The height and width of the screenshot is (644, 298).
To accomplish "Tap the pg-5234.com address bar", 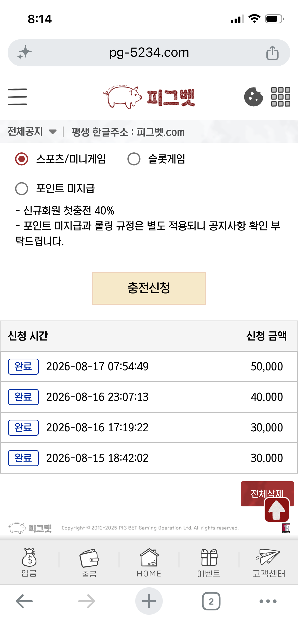I will pos(149,53).
